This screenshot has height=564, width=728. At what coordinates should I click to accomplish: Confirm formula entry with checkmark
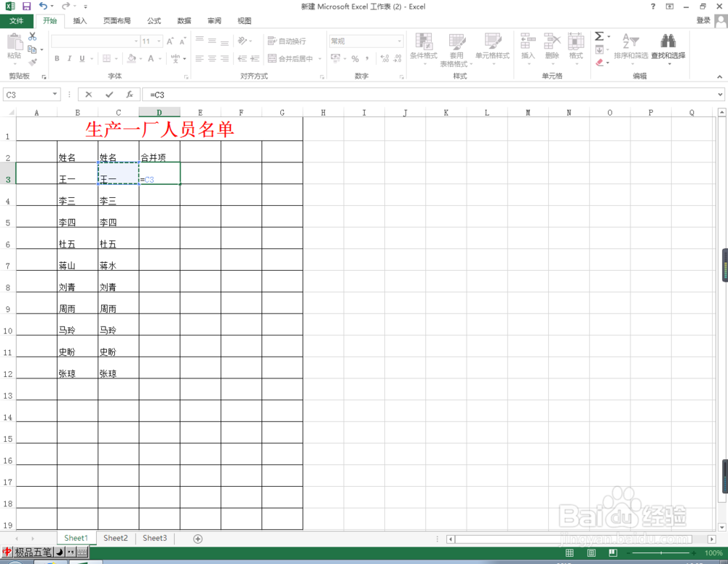click(109, 95)
